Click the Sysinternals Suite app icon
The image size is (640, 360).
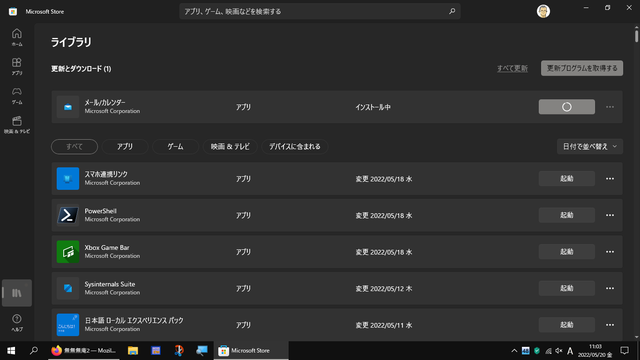68,288
